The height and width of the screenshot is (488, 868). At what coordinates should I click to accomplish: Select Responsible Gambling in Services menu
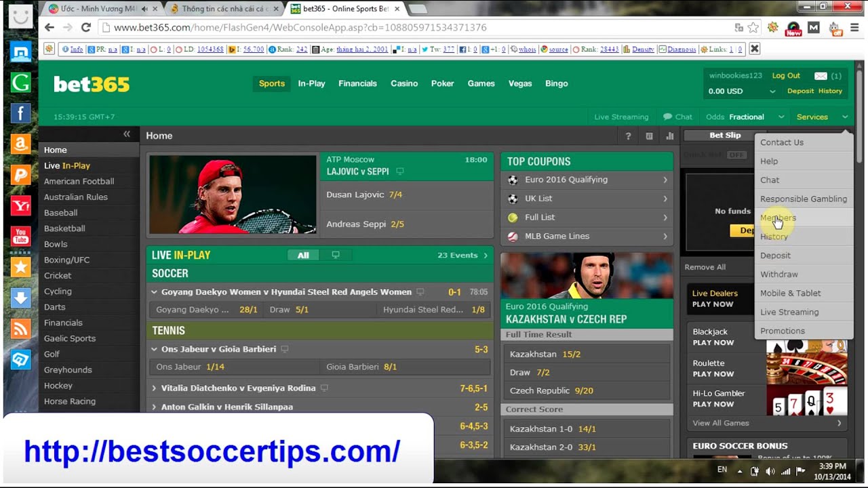[x=804, y=199]
